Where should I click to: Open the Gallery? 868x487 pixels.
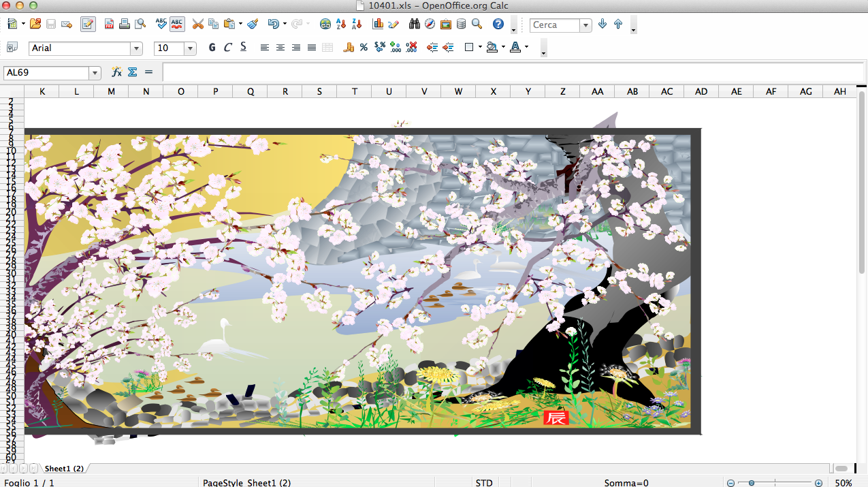point(446,25)
